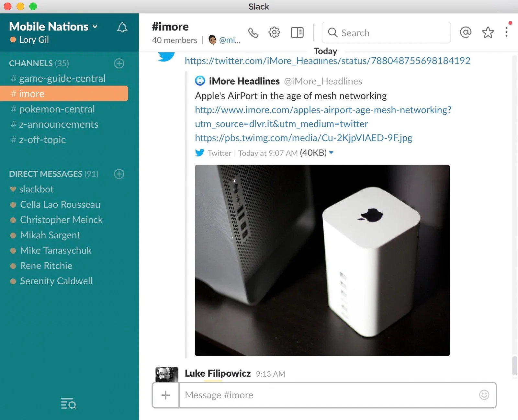This screenshot has width=518, height=420.
Task: Open the quick switcher icon at sidebar bottom
Action: pyautogui.click(x=69, y=404)
